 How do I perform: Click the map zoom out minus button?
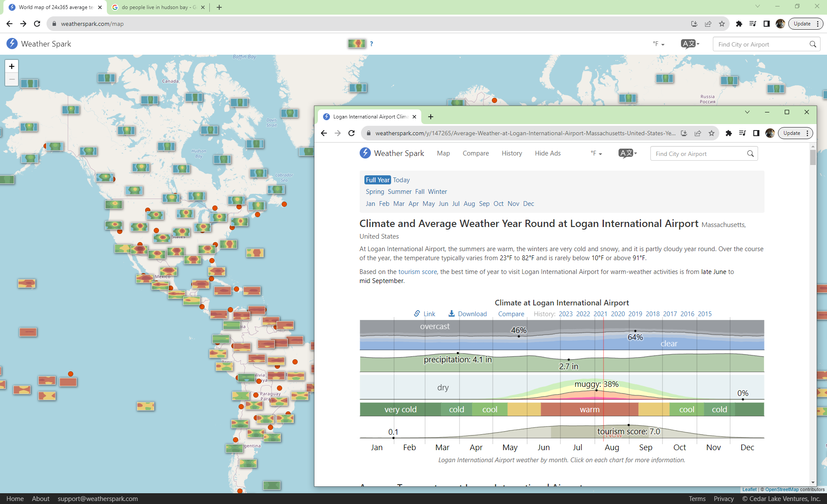coord(12,79)
